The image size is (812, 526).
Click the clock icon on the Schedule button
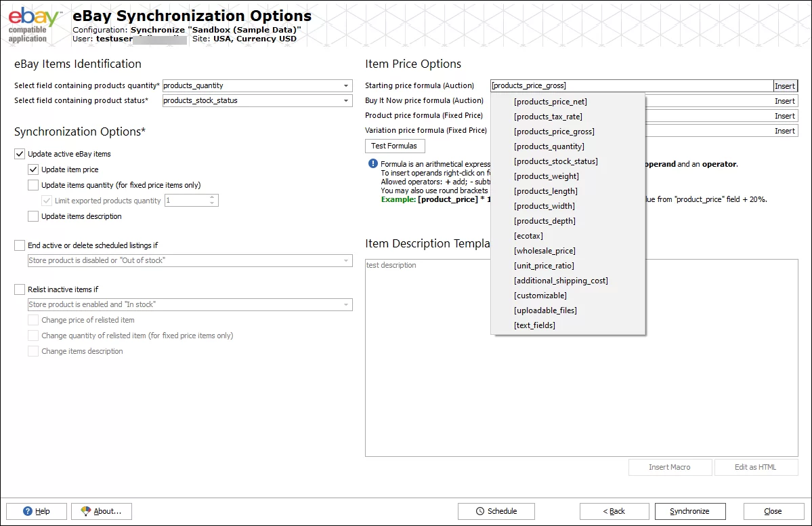[x=480, y=511]
